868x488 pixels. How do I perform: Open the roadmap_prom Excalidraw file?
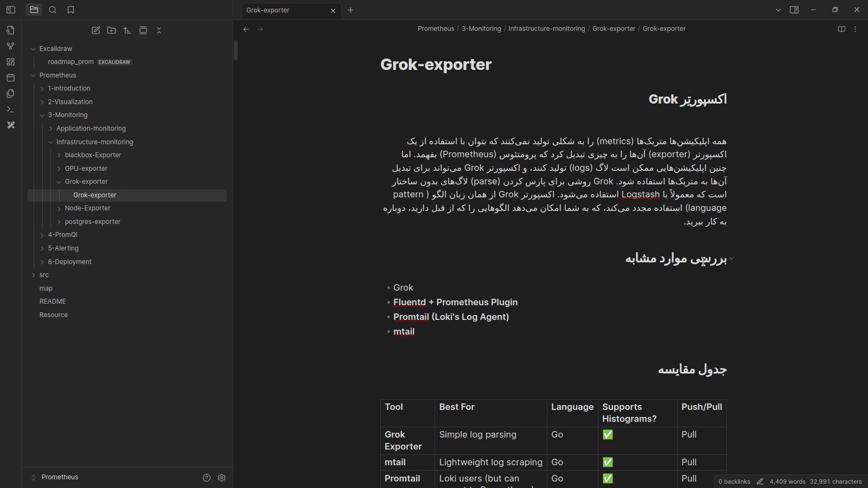(127, 62)
